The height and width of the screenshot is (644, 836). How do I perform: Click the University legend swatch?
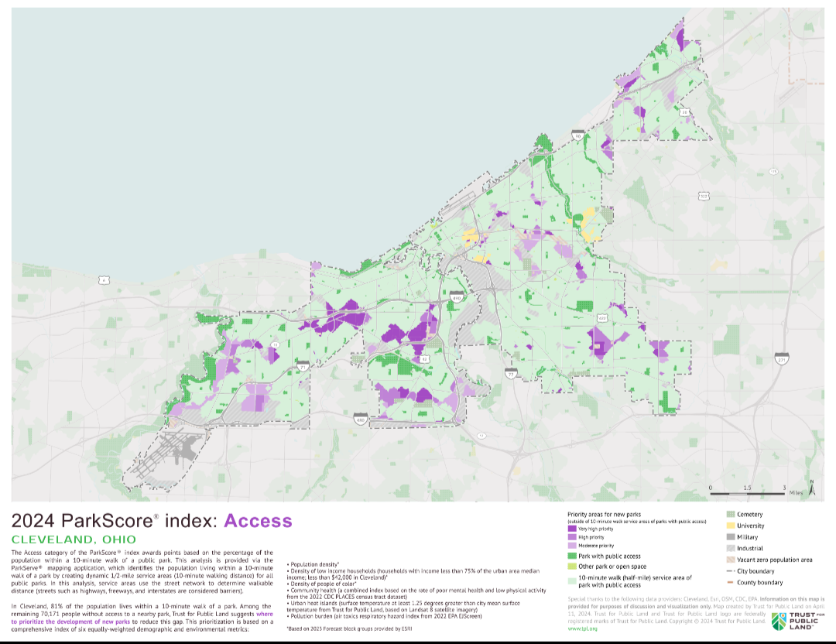click(731, 526)
